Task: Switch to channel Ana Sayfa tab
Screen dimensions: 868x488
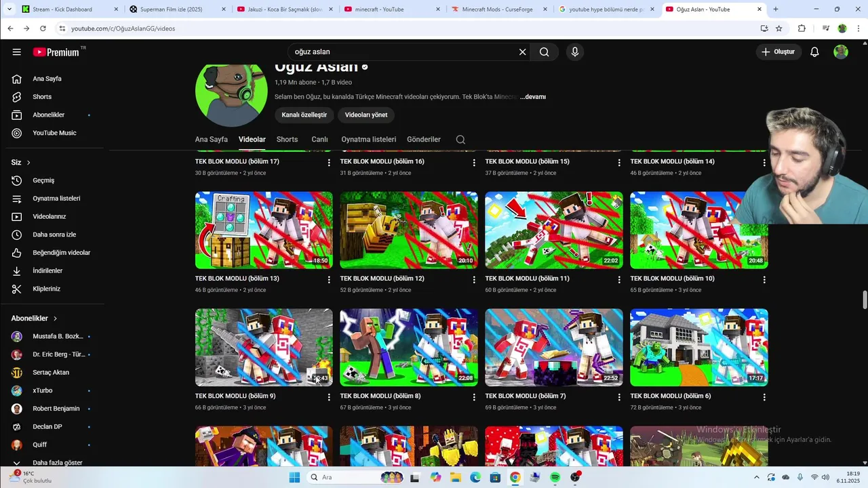Action: point(212,140)
